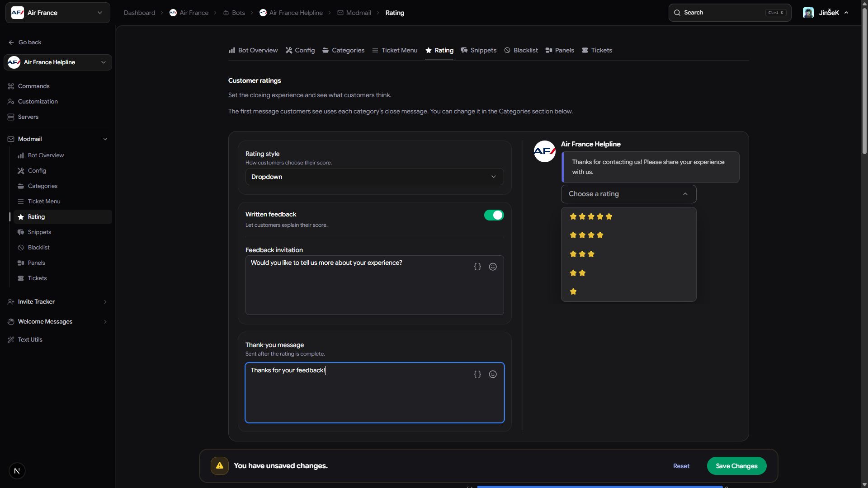The height and width of the screenshot is (488, 868).
Task: Select the three-star rating option
Action: pos(628,254)
